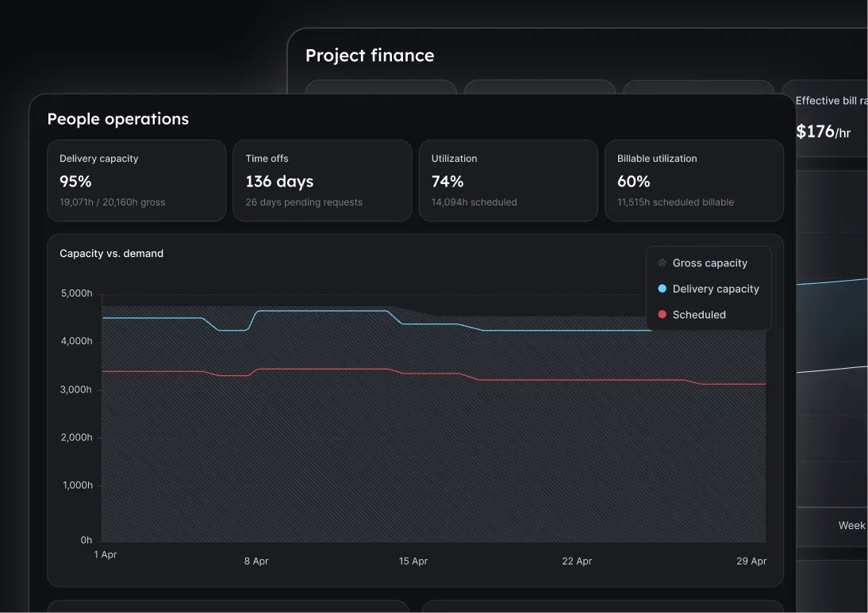This screenshot has height=613, width=868.
Task: Click the Gross capacity hatched legend icon
Action: point(662,262)
